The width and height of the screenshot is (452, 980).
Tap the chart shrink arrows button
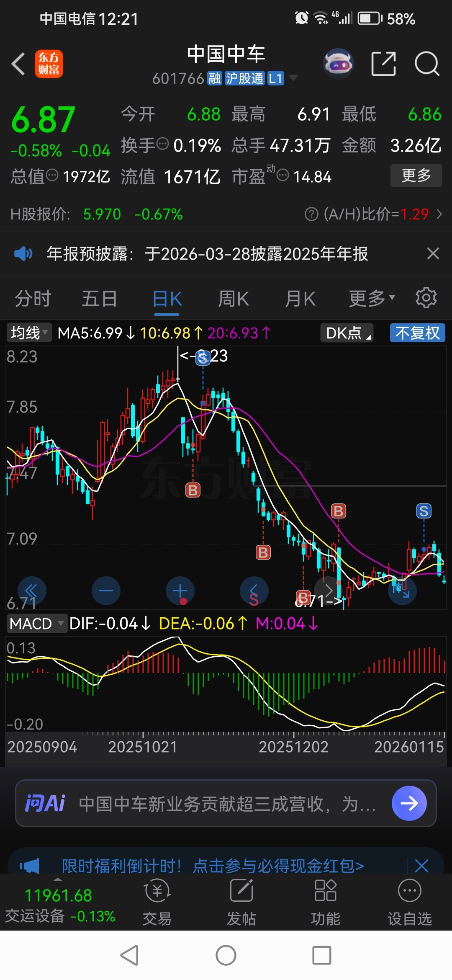point(402,591)
